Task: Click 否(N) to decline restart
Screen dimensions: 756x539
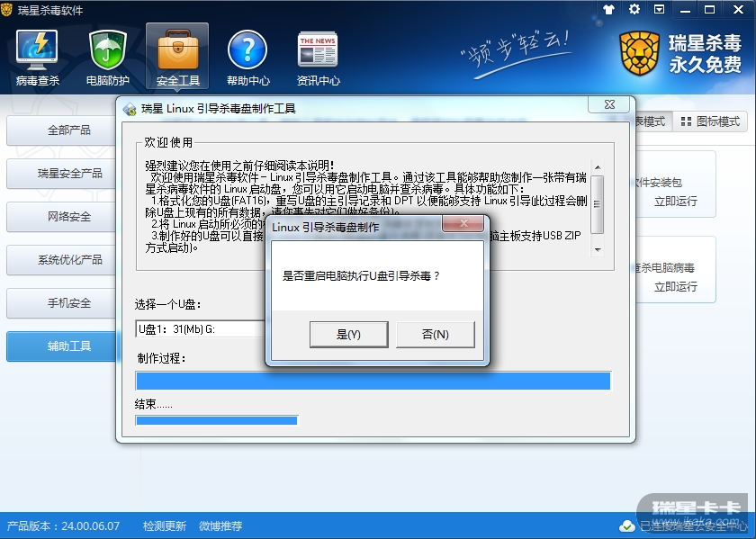Action: pyautogui.click(x=436, y=335)
